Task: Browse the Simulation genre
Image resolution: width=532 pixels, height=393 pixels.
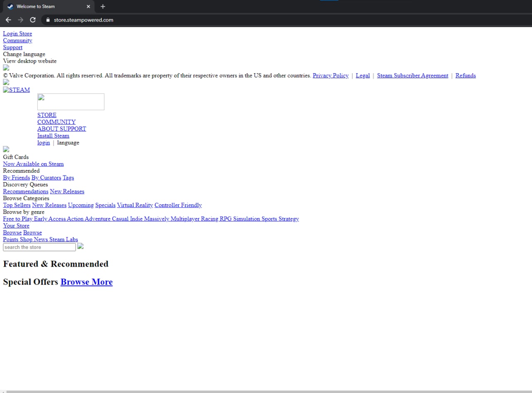Action: 246,219
